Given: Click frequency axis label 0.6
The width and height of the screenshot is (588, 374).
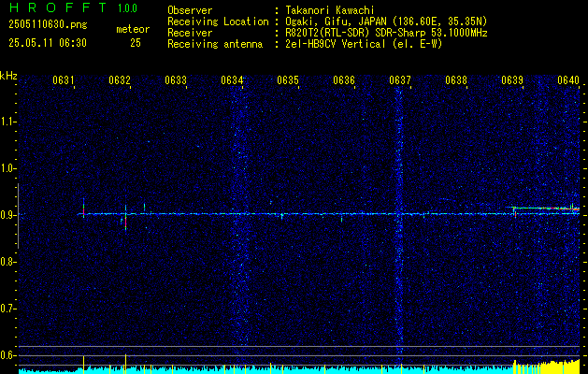Looking at the screenshot, I should tap(7, 355).
